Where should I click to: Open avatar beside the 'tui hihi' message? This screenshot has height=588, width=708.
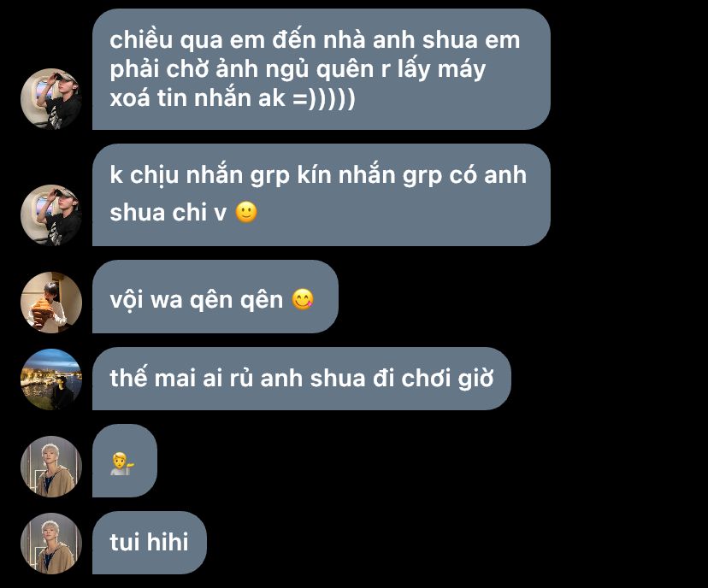[x=51, y=544]
